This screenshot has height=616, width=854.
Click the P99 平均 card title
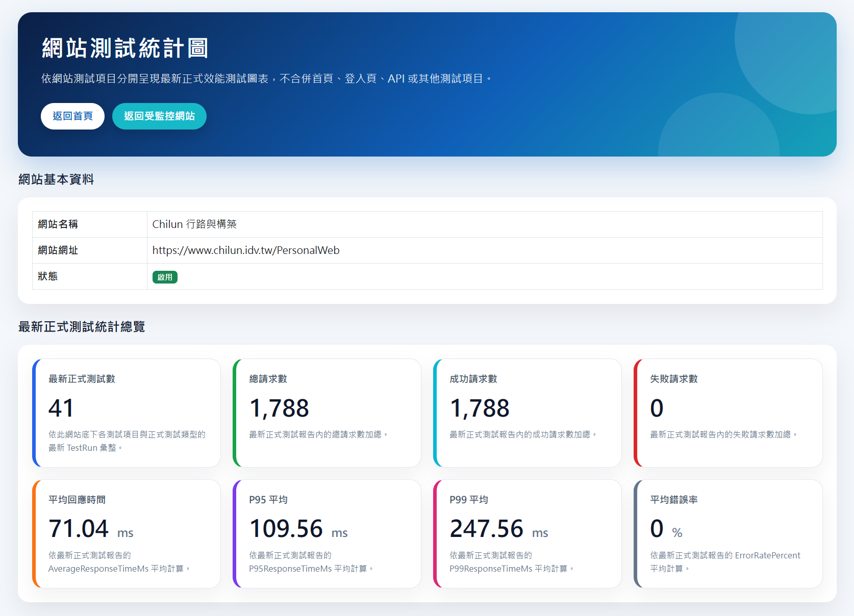pyautogui.click(x=469, y=500)
